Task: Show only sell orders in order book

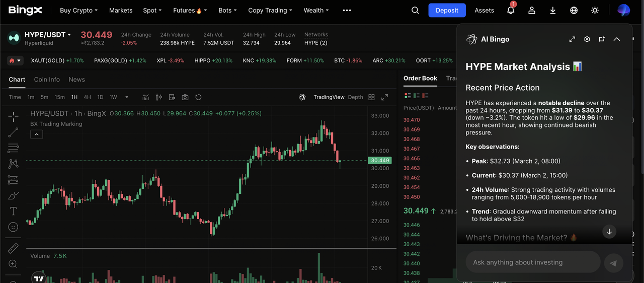Action: click(426, 96)
